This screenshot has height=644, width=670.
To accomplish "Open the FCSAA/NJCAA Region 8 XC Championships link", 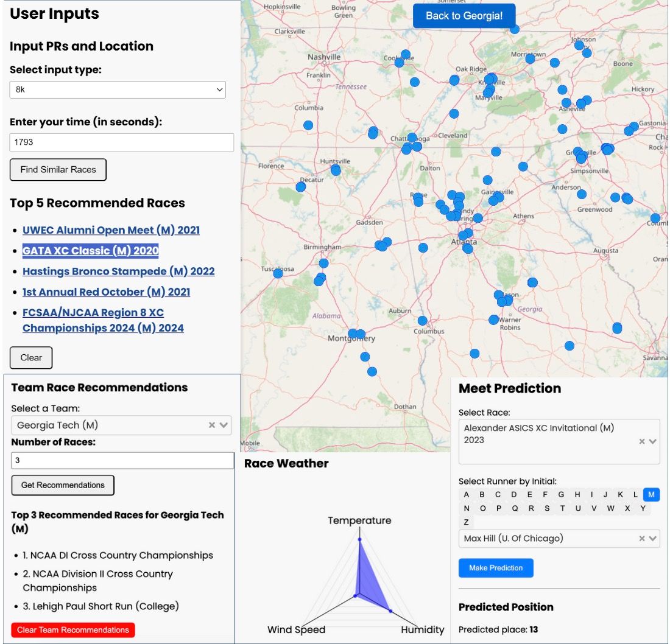I will pos(103,320).
